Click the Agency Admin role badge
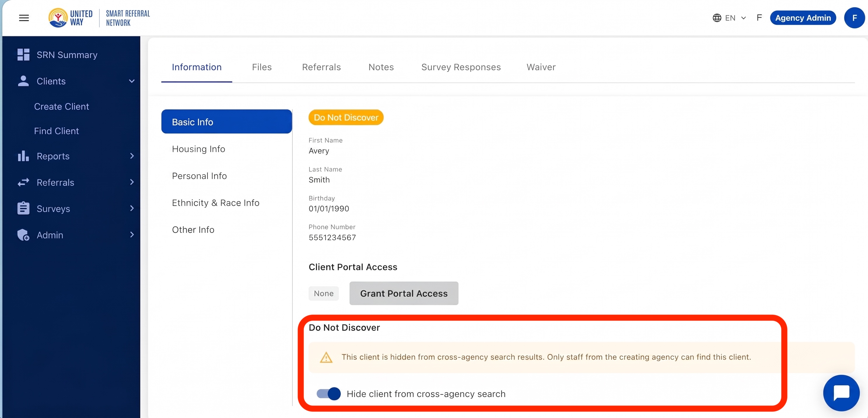This screenshot has width=868, height=418. tap(803, 18)
